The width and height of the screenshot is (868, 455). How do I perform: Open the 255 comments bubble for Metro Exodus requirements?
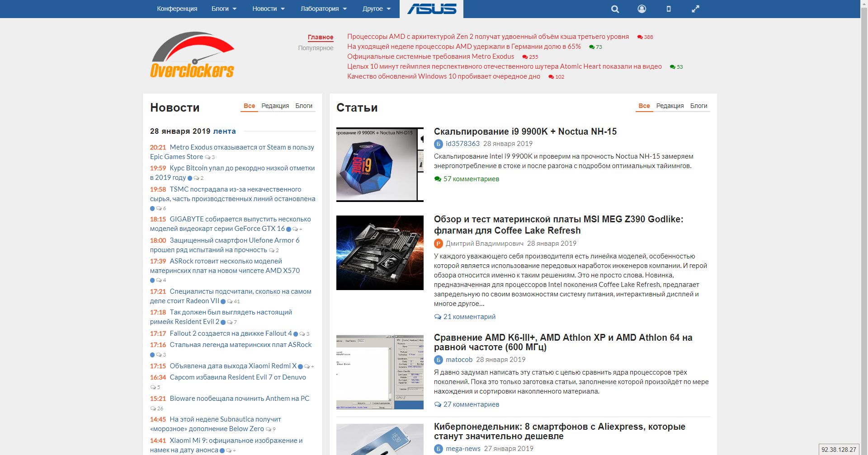(530, 57)
